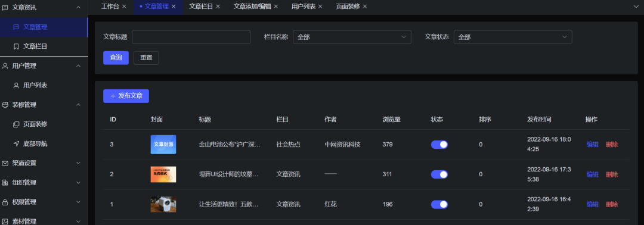Toggle status switch for article ID 3
644x225 pixels.
439,145
